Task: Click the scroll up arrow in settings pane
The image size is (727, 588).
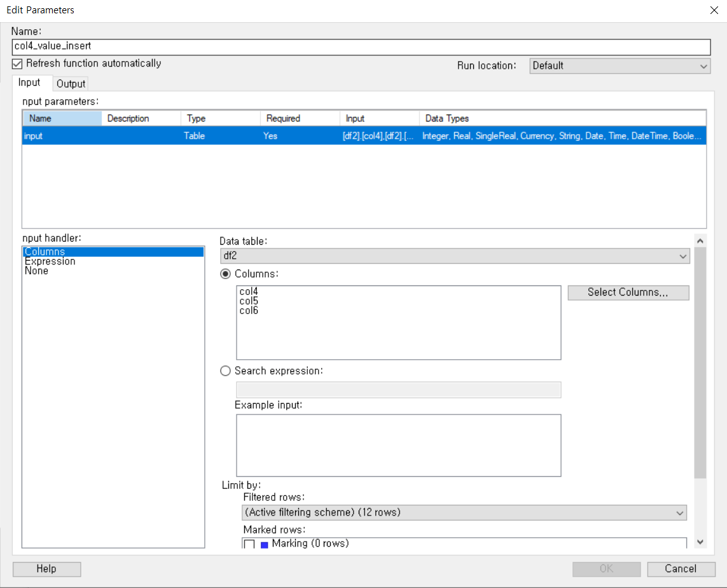Action: (x=700, y=241)
